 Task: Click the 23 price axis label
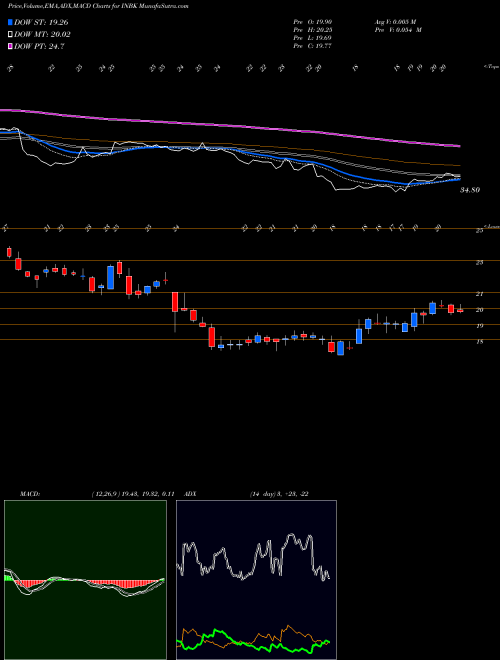(x=479, y=262)
